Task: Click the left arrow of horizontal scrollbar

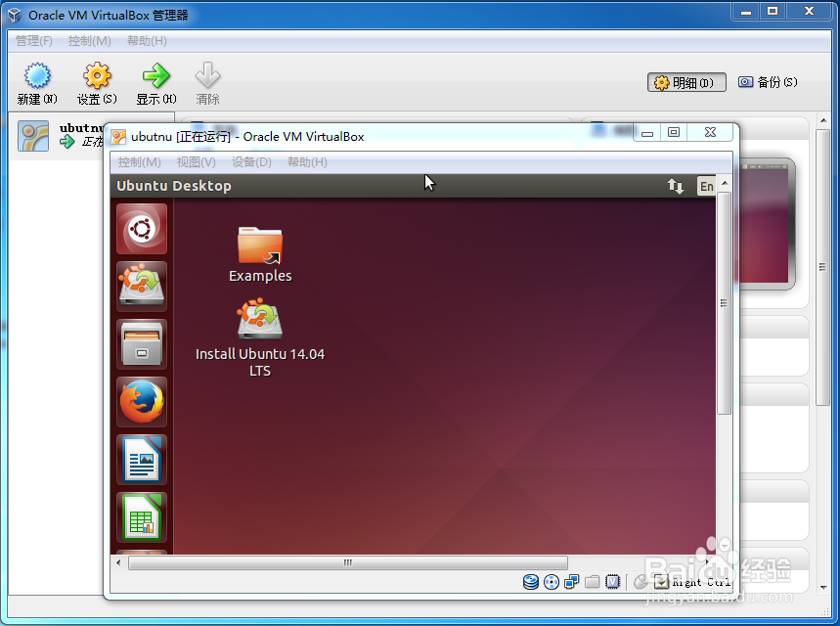Action: point(118,562)
